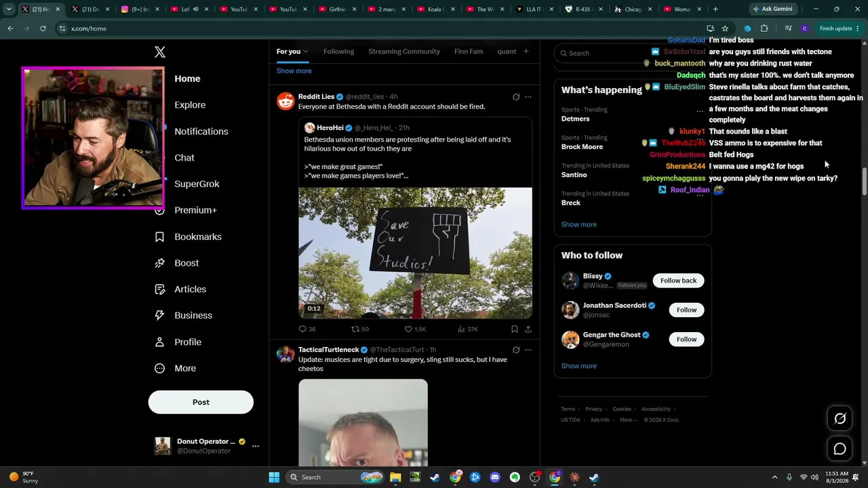This screenshot has width=868, height=488.
Task: Open File Explorer from the taskbar
Action: click(395, 477)
